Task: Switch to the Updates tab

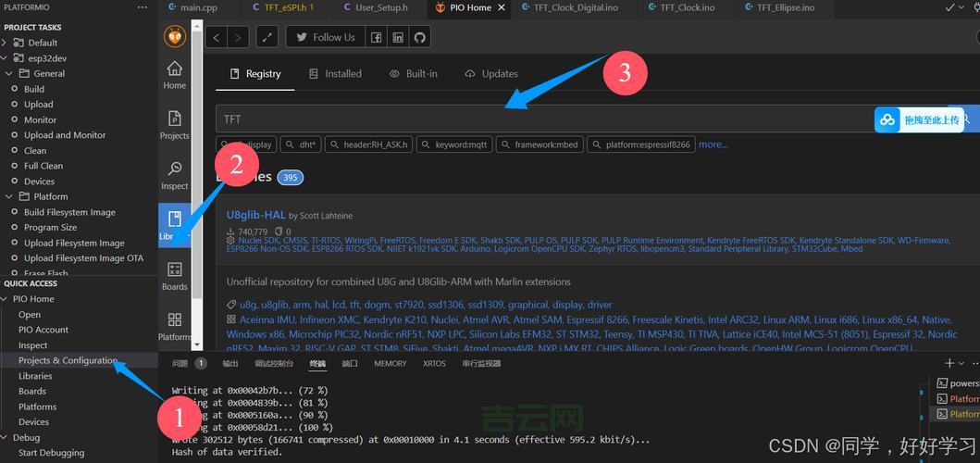Action: coord(491,74)
